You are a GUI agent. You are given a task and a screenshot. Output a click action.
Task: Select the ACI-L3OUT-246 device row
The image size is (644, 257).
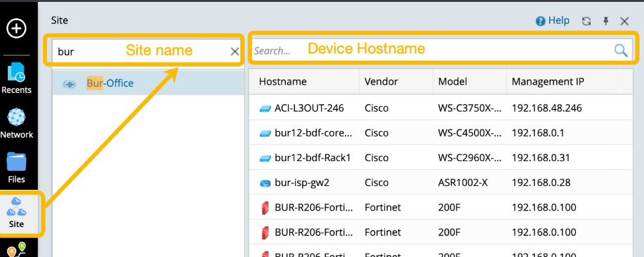pyautogui.click(x=441, y=108)
